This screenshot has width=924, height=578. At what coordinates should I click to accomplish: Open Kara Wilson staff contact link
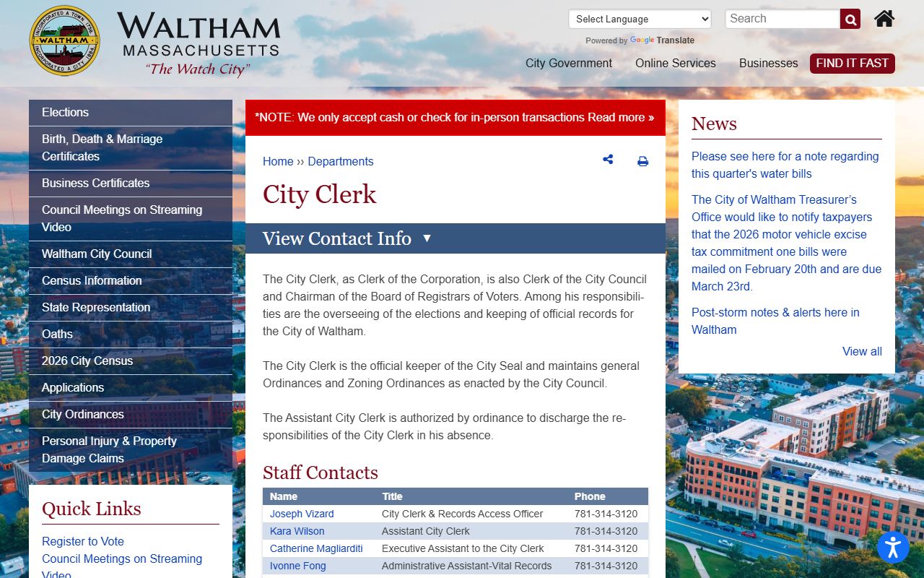297,531
